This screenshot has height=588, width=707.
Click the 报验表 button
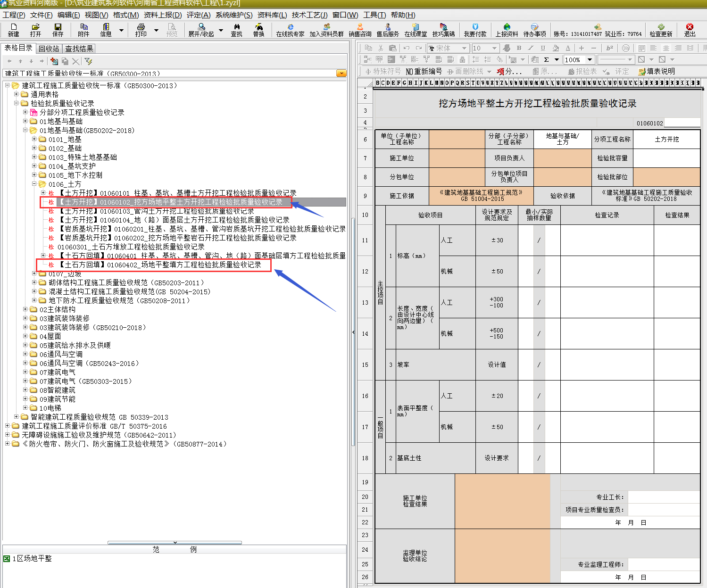click(582, 71)
